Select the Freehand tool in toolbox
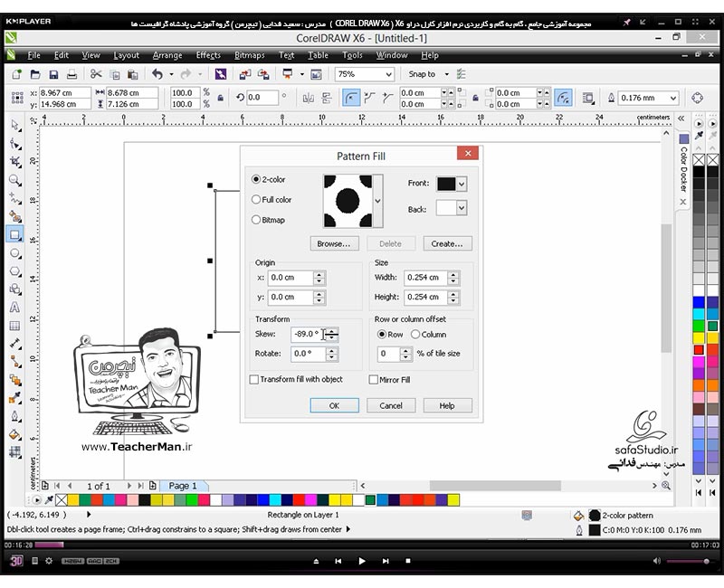724x588 pixels. [15, 198]
